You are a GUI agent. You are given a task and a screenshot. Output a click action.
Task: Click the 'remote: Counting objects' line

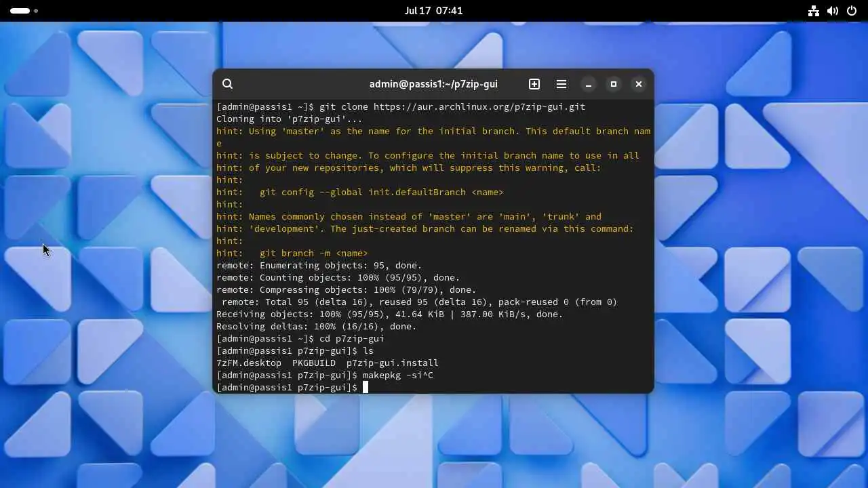pos(338,278)
